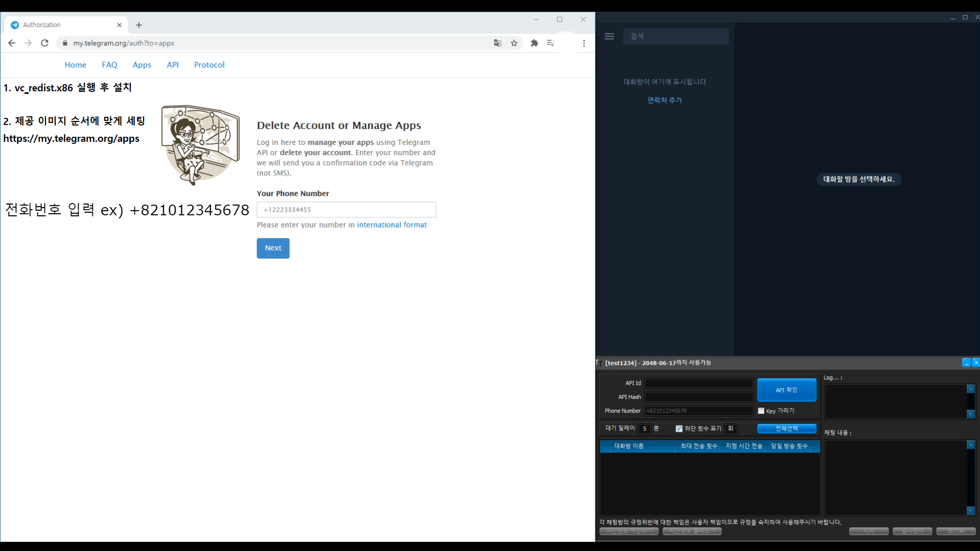
Task: Open the Home page link
Action: (76, 65)
